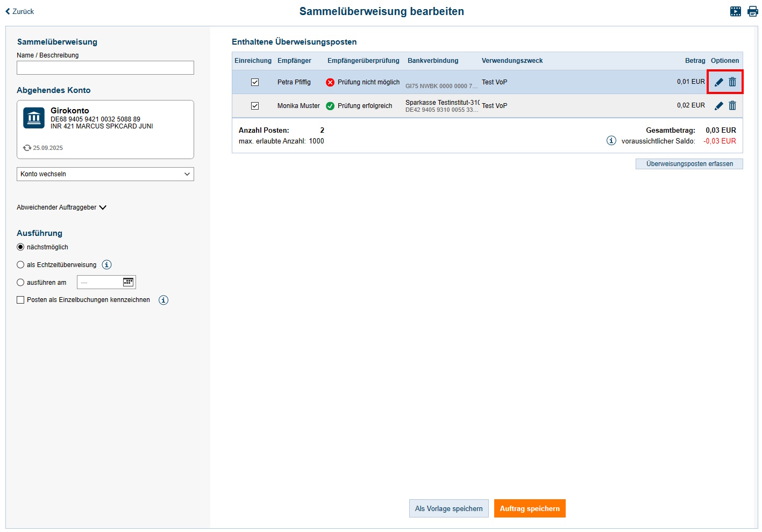This screenshot has width=762, height=532.
Task: Show info for voraussichtlicher Saldo
Action: click(611, 141)
